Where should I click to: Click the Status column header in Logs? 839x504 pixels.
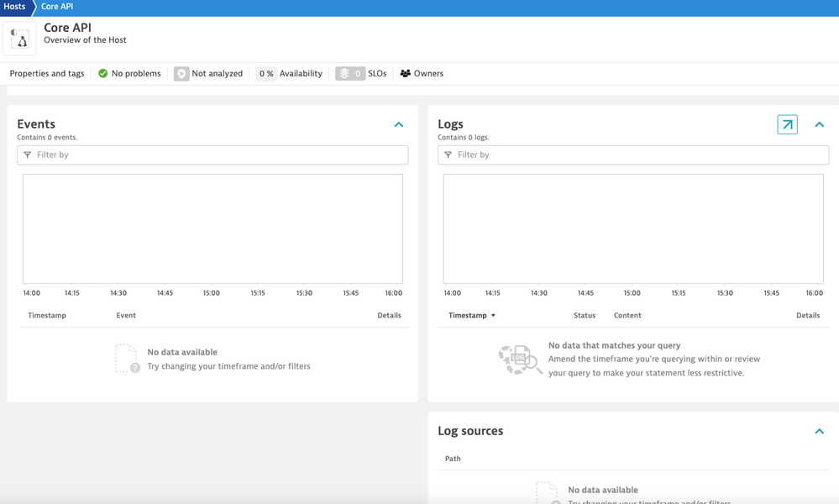pyautogui.click(x=585, y=316)
